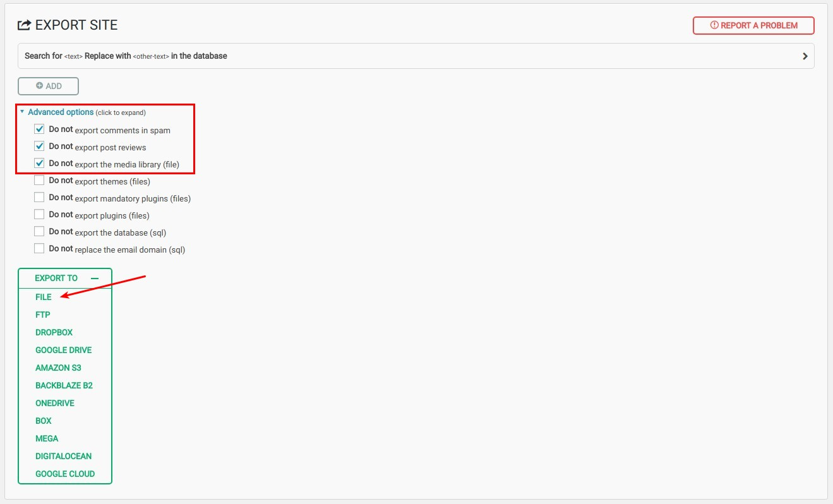833x504 pixels.
Task: Pick Amazon S3 as export target
Action: [58, 368]
